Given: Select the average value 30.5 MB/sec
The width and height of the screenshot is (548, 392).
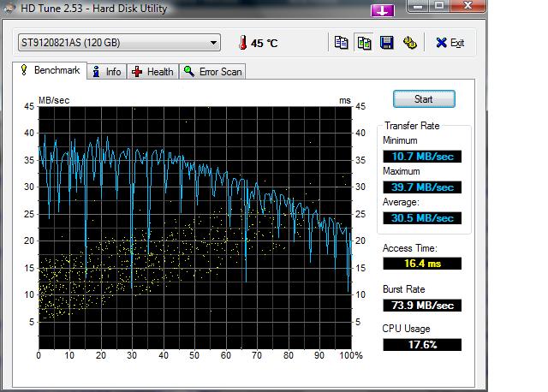Looking at the screenshot, I should click(422, 218).
